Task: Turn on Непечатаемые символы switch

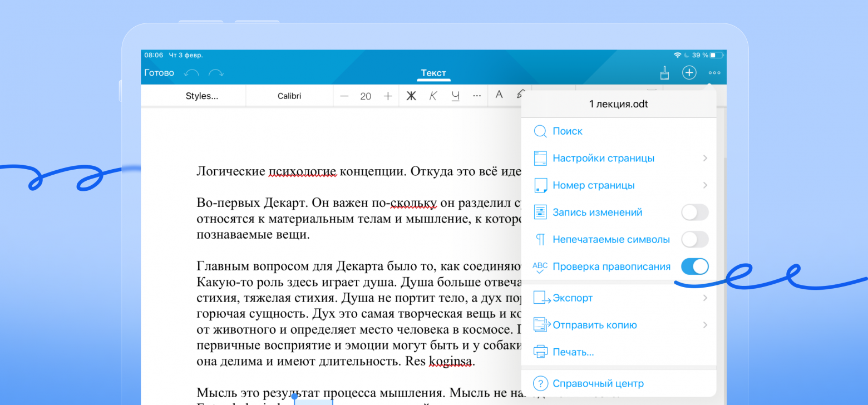Action: point(694,239)
